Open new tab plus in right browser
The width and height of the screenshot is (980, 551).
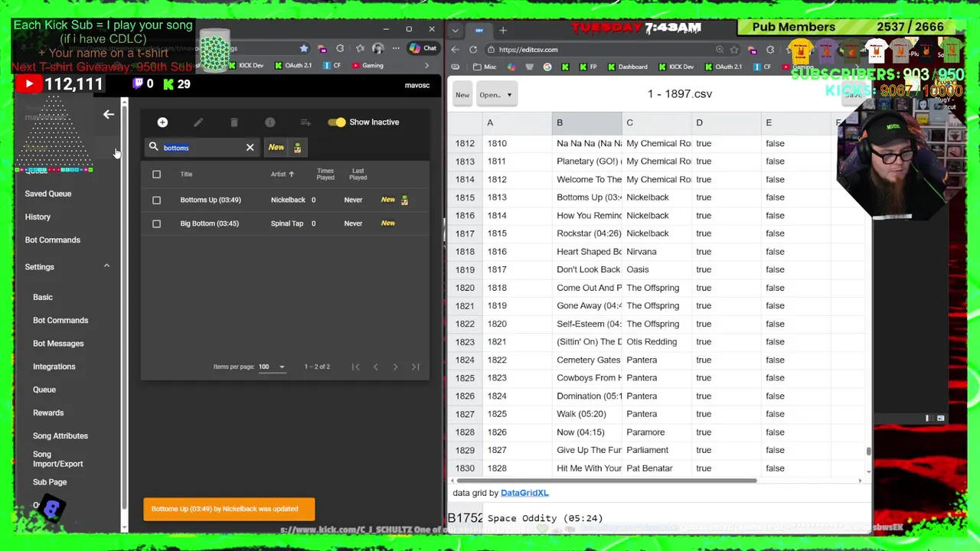[x=503, y=31]
